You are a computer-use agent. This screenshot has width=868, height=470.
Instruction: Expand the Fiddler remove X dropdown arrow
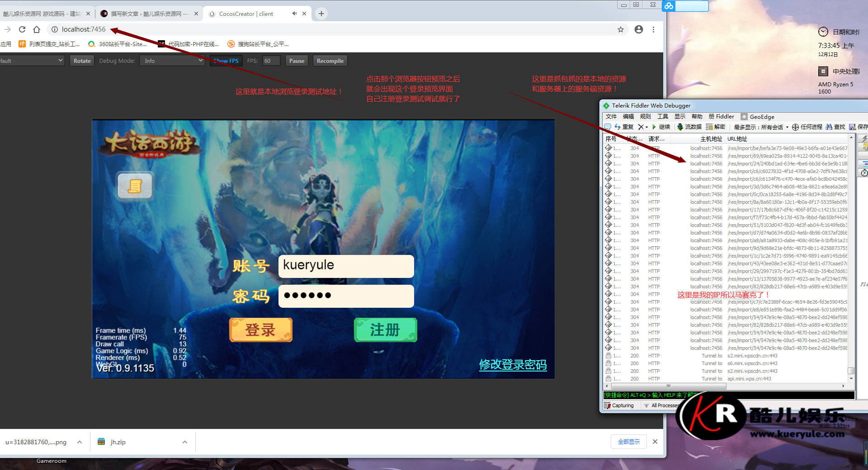click(647, 127)
